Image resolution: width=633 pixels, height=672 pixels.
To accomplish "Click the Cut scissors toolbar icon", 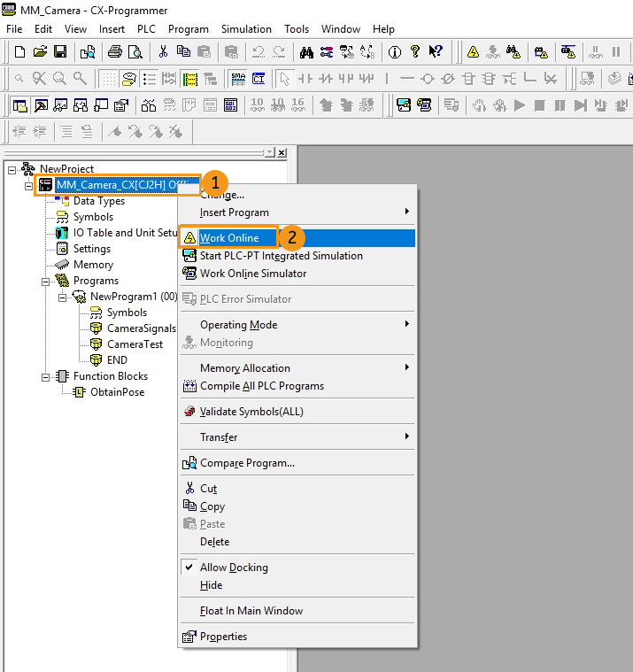I will click(163, 51).
